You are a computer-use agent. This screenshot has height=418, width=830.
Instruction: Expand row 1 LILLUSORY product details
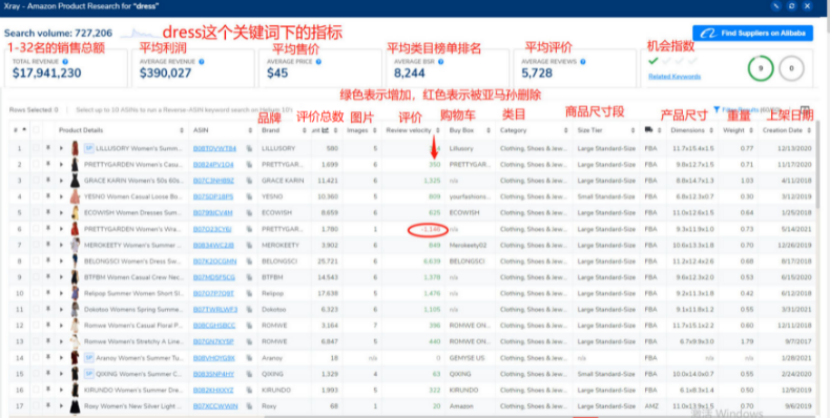click(x=59, y=148)
